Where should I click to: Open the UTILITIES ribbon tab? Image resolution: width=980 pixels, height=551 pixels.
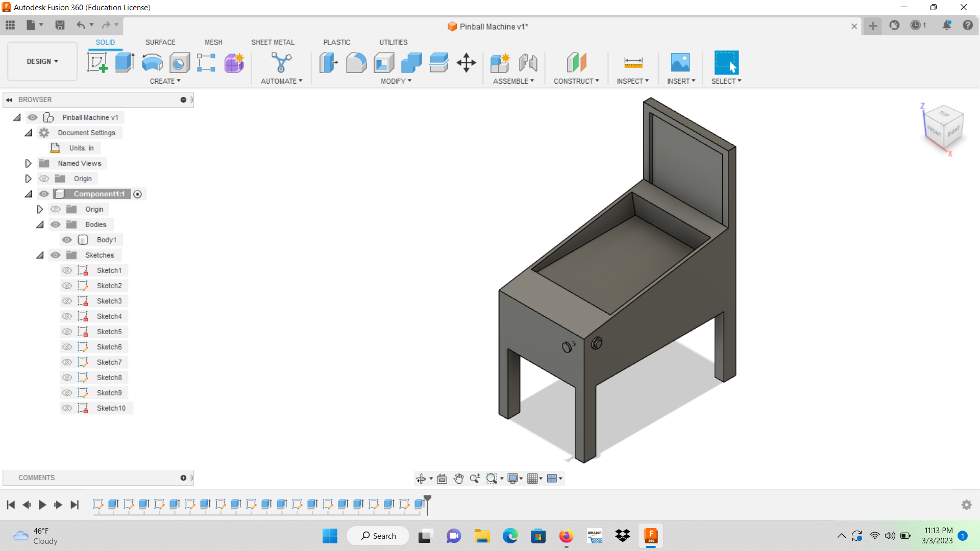tap(393, 42)
